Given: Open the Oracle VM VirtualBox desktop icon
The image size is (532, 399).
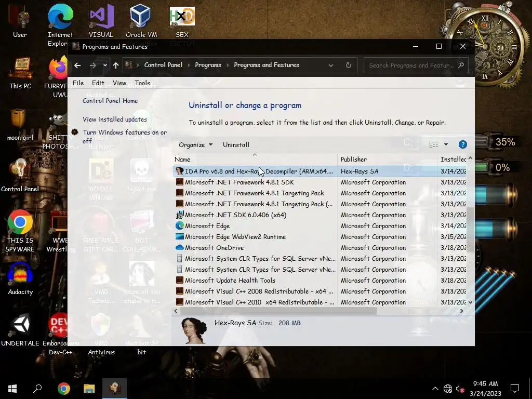Looking at the screenshot, I should (x=141, y=21).
